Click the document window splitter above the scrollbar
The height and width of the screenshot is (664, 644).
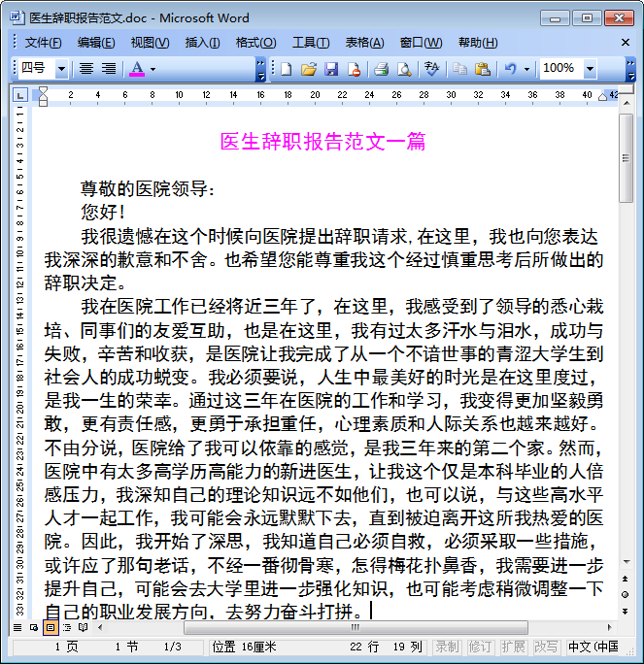tap(627, 89)
